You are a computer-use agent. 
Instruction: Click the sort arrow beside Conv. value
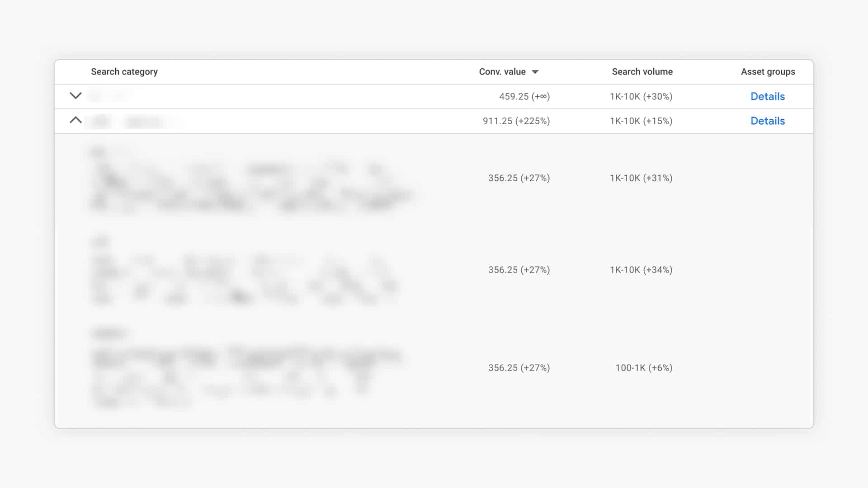tap(535, 72)
